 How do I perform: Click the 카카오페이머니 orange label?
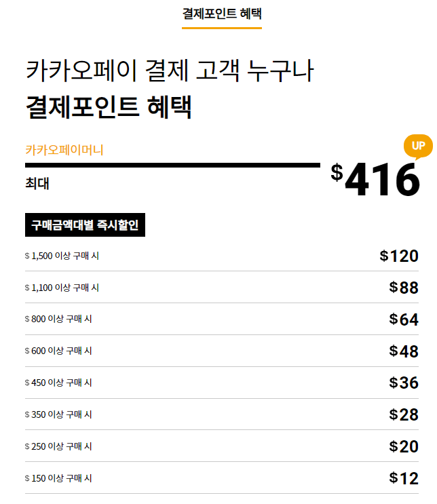point(64,150)
